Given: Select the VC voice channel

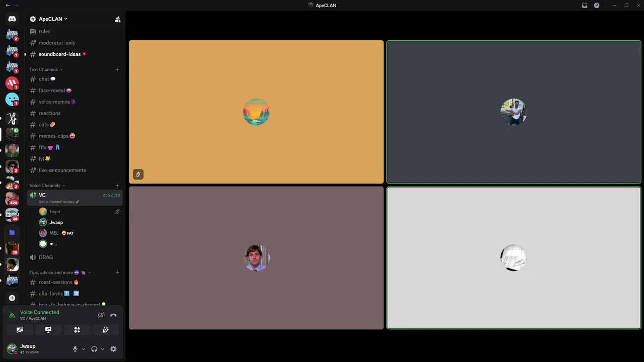Looking at the screenshot, I should 74,198.
